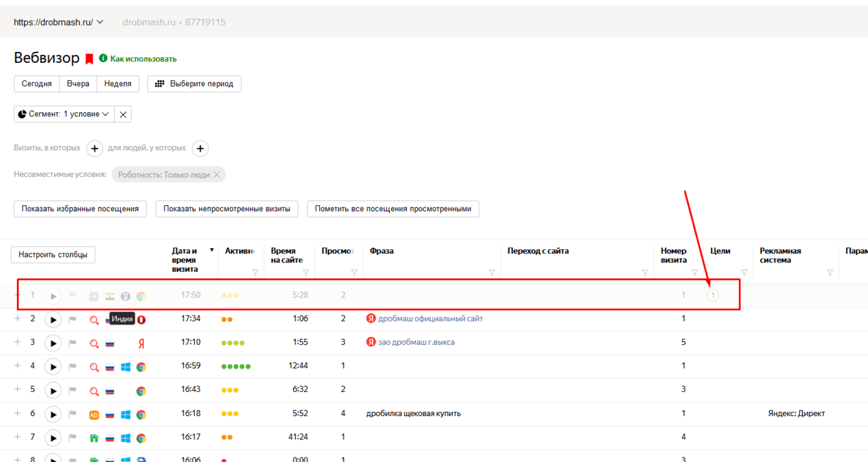Clear the segment with the X button

pos(123,114)
